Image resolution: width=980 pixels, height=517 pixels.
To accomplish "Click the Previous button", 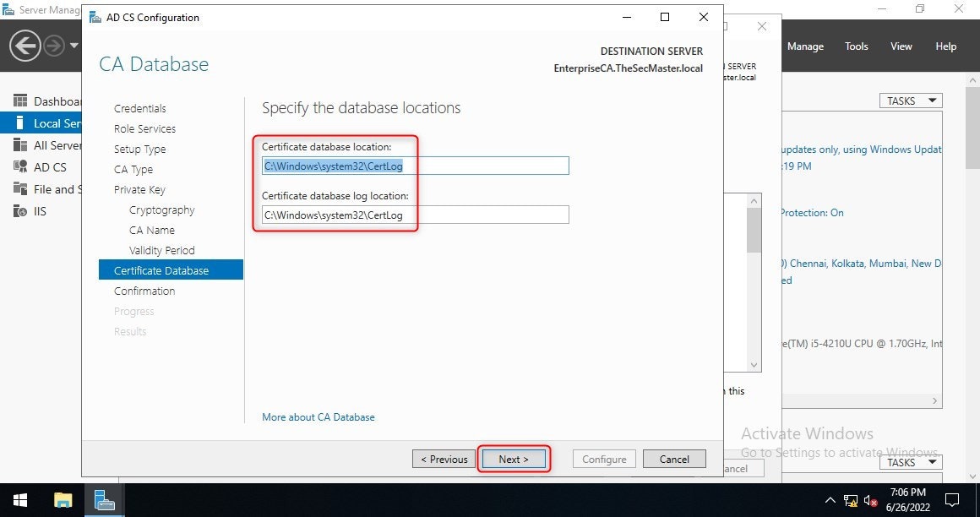I will (444, 459).
